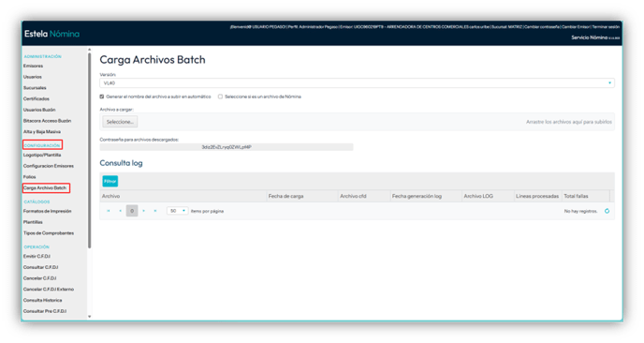
Task: Jump to last page using pager icon
Action: tap(155, 211)
